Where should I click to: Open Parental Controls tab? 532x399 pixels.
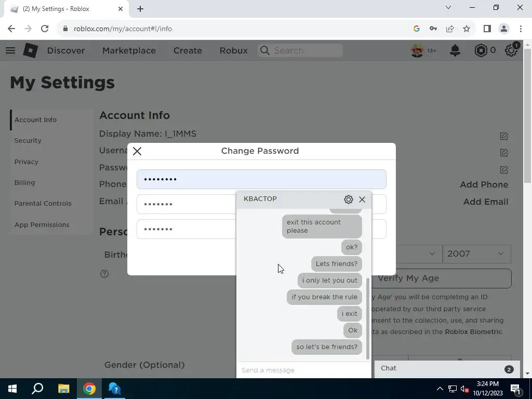[51, 204]
